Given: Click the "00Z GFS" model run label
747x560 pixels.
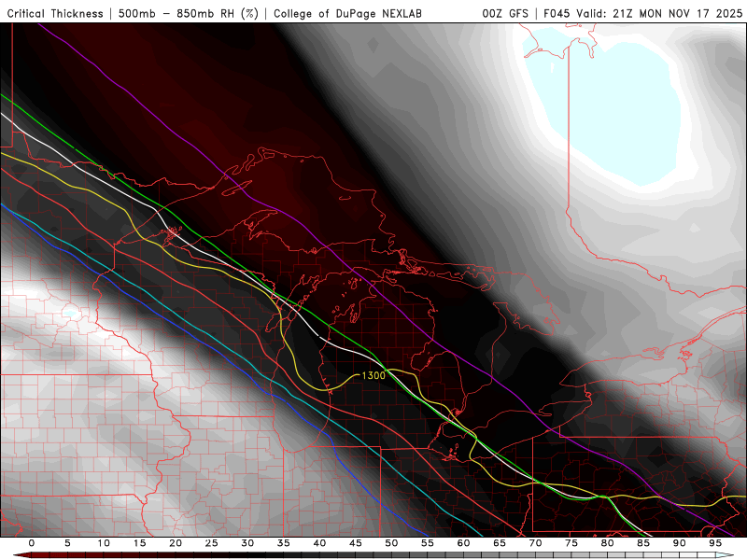Looking at the screenshot, I should pyautogui.click(x=505, y=14).
